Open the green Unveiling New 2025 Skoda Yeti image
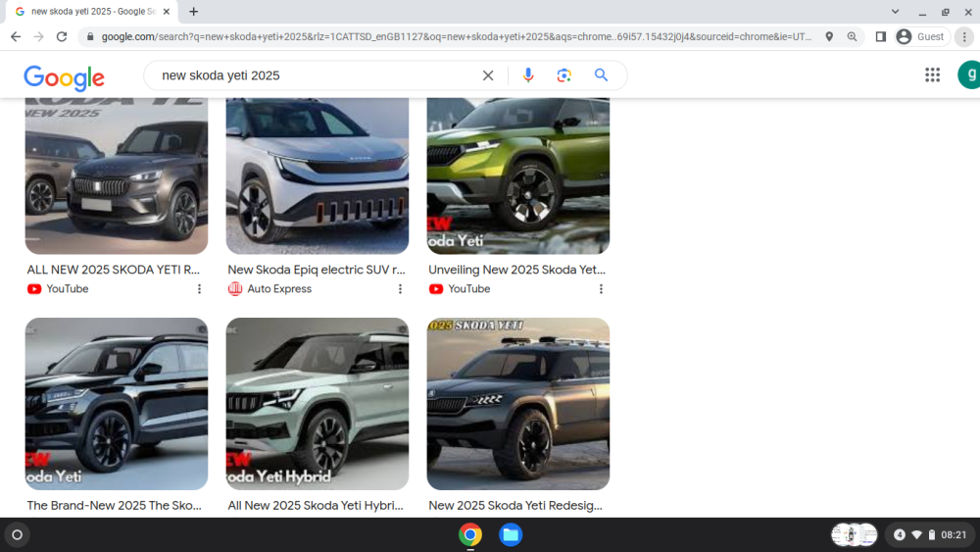980x552 pixels. (518, 176)
